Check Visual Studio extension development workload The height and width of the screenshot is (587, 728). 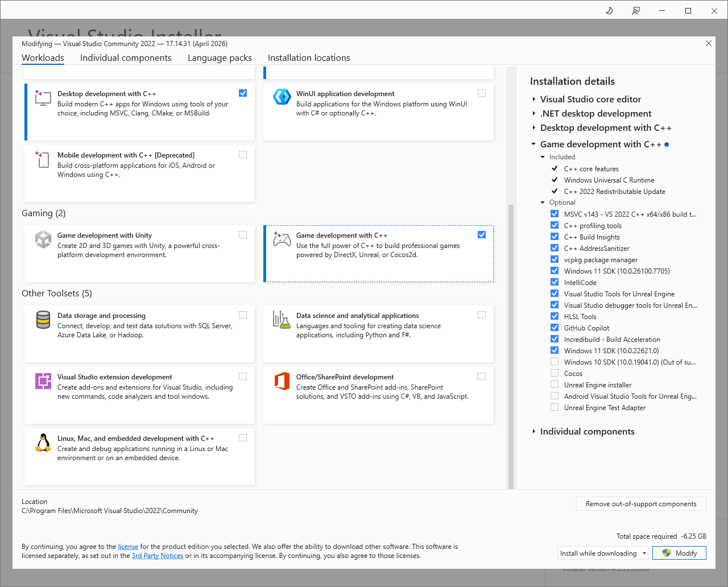click(x=243, y=377)
